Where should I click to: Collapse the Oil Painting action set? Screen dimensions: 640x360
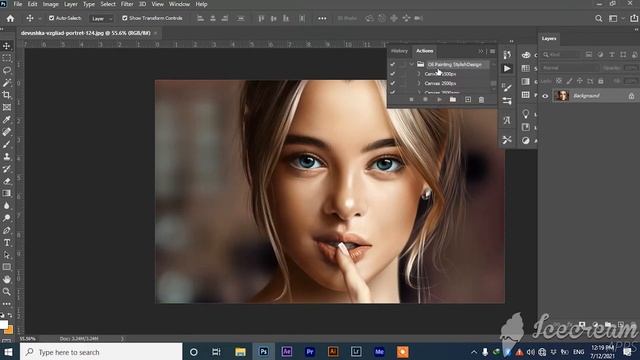[411, 64]
